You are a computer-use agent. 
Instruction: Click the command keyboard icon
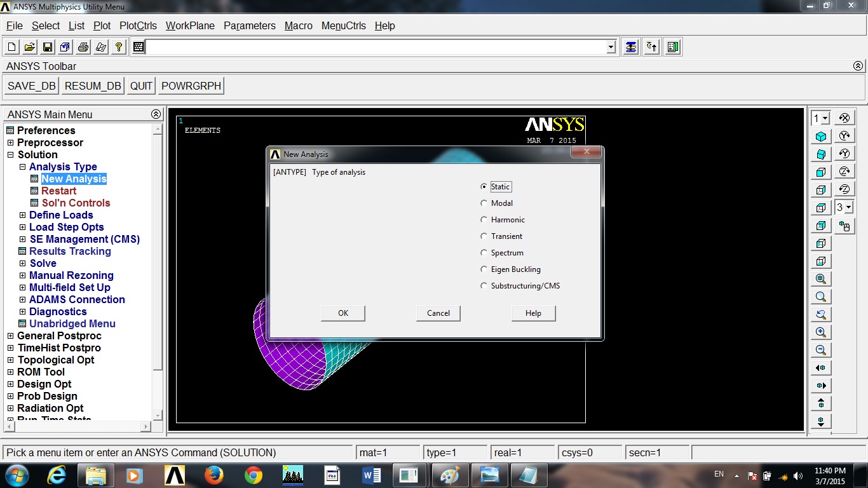coord(139,47)
